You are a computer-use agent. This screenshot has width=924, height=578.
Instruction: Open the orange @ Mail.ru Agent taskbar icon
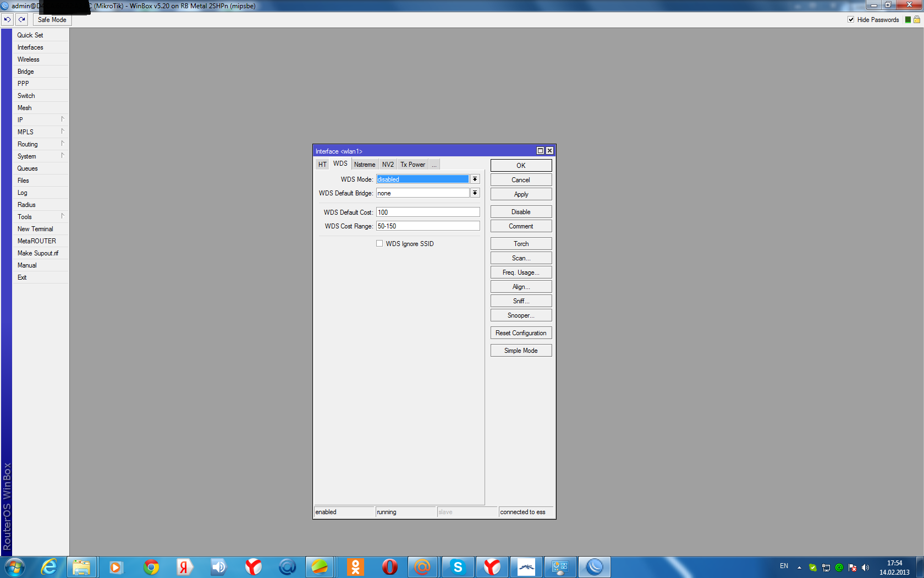pos(422,567)
